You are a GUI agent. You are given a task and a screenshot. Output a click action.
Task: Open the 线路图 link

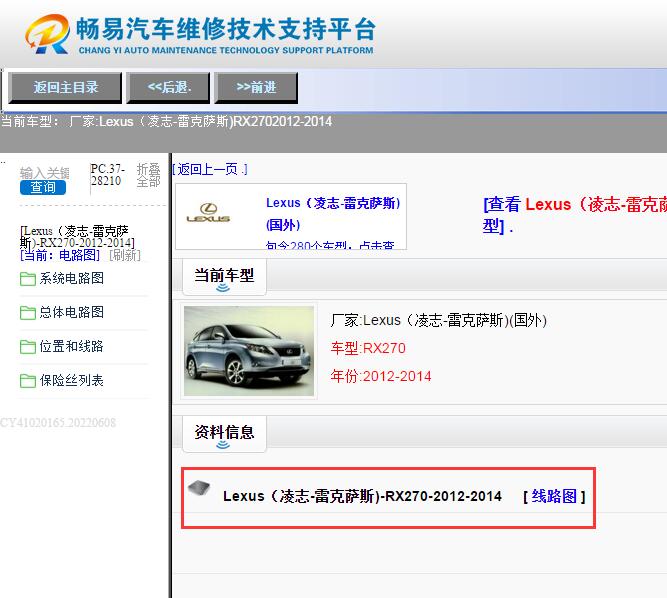[554, 496]
